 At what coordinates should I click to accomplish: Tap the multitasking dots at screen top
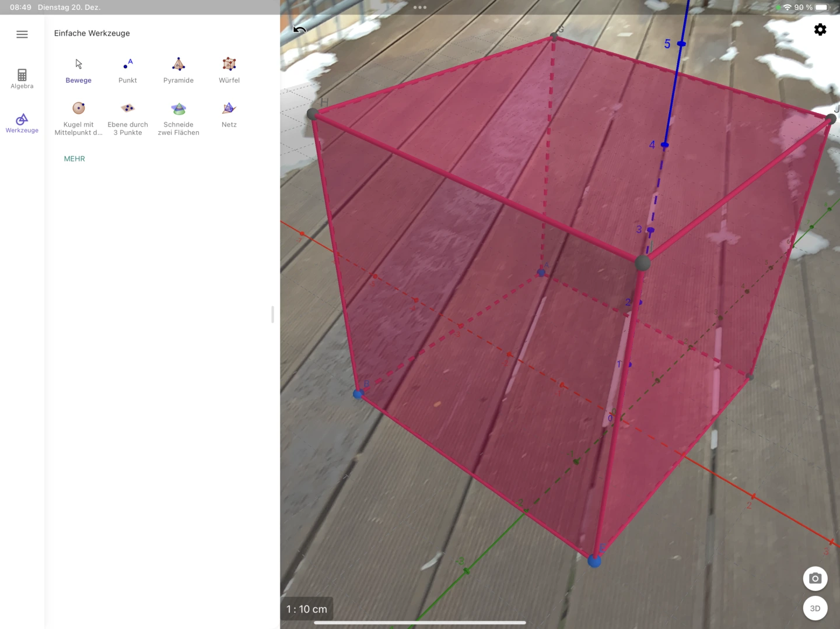click(x=420, y=8)
